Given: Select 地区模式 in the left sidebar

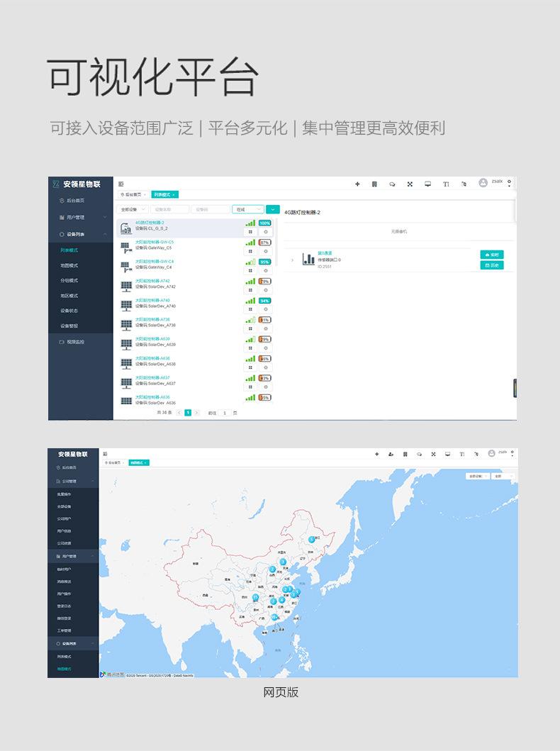Looking at the screenshot, I should [69, 296].
